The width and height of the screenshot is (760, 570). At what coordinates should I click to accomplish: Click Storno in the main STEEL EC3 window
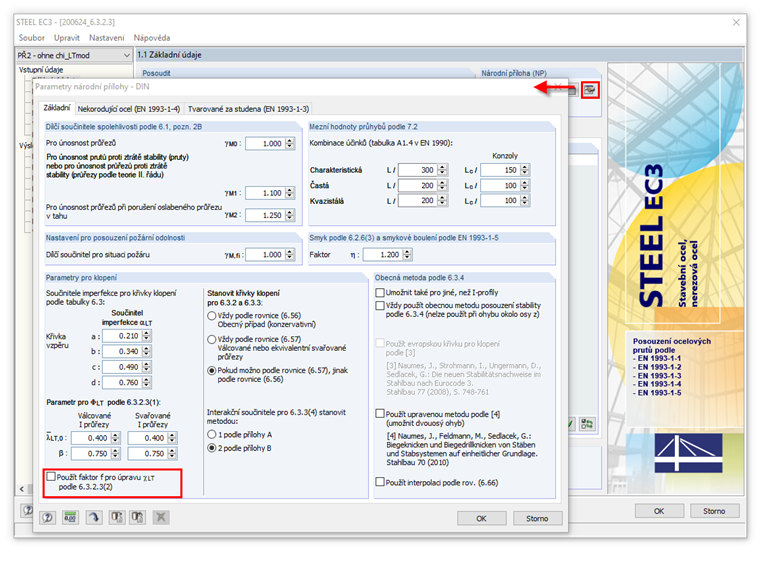click(714, 511)
